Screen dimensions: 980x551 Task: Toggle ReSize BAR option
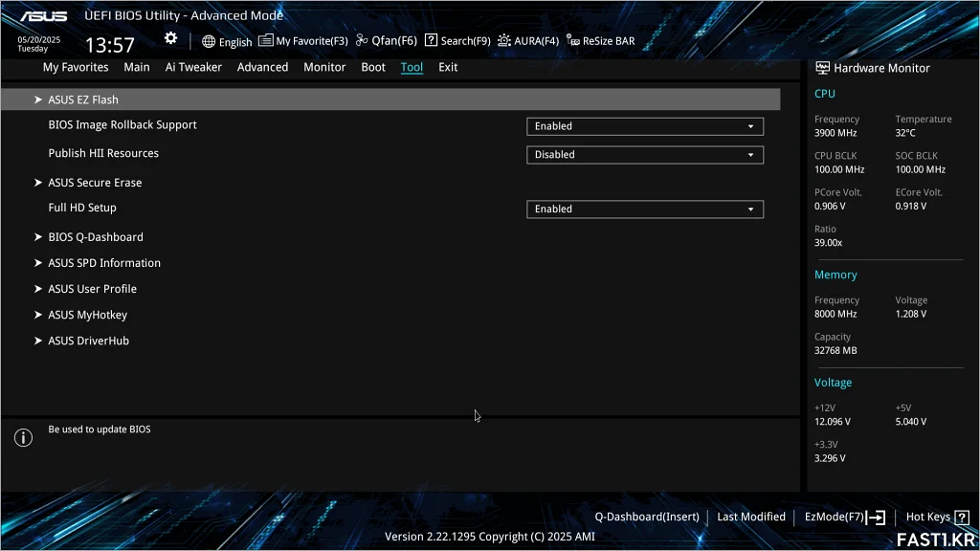[x=609, y=40]
